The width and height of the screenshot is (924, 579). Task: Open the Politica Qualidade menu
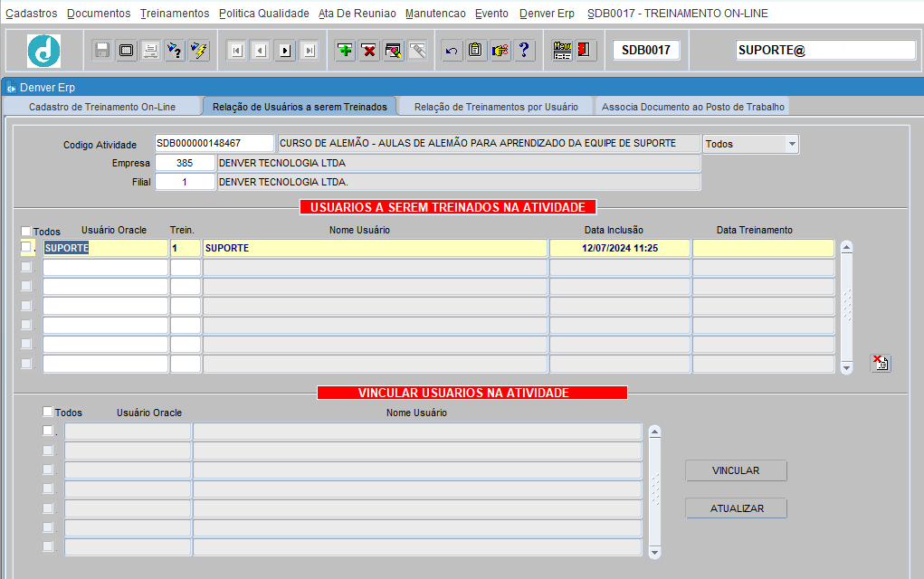click(x=264, y=13)
